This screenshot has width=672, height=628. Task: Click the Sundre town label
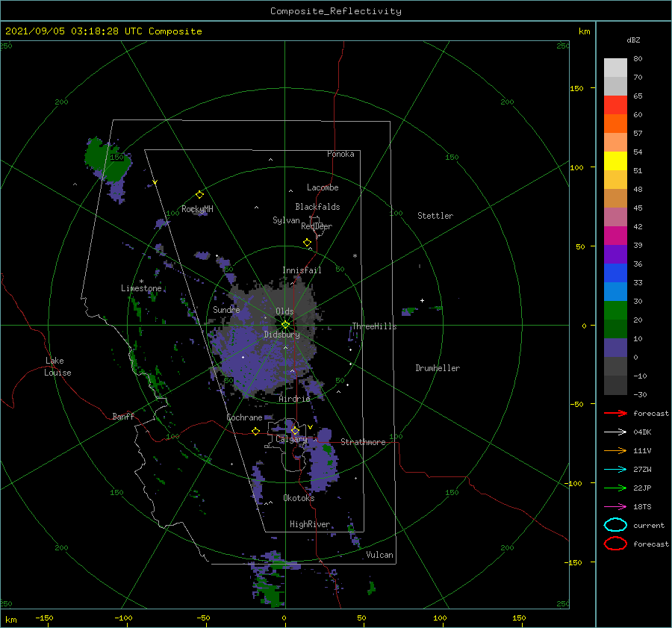coord(226,309)
